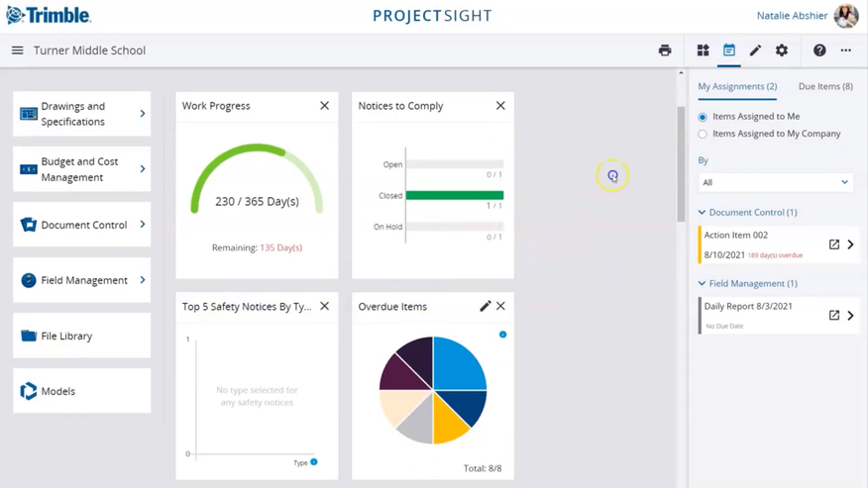Expand Budget and Cost Management chevron
Image resolution: width=868 pixels, height=488 pixels.
click(143, 168)
